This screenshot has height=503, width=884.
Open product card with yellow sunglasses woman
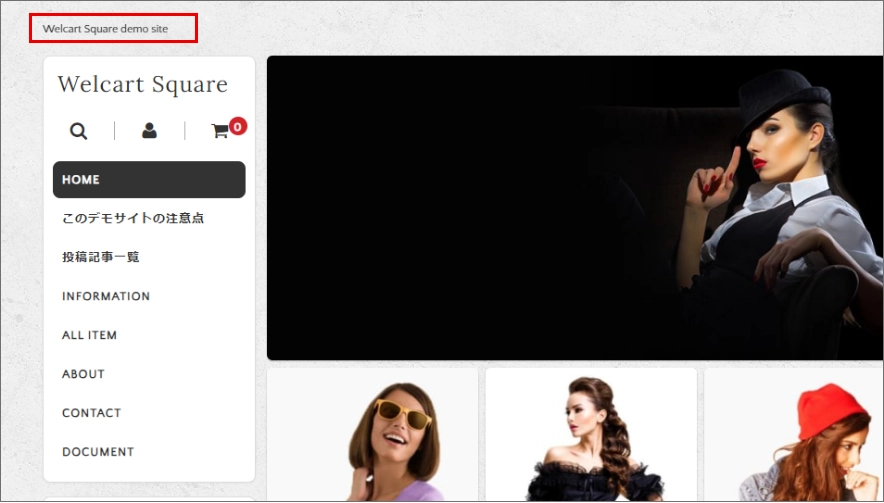pos(372,435)
